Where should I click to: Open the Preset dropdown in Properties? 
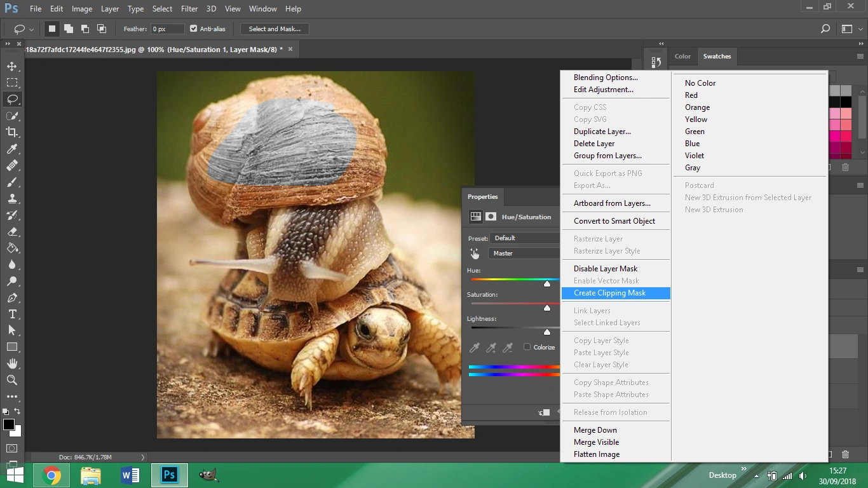[x=524, y=238]
